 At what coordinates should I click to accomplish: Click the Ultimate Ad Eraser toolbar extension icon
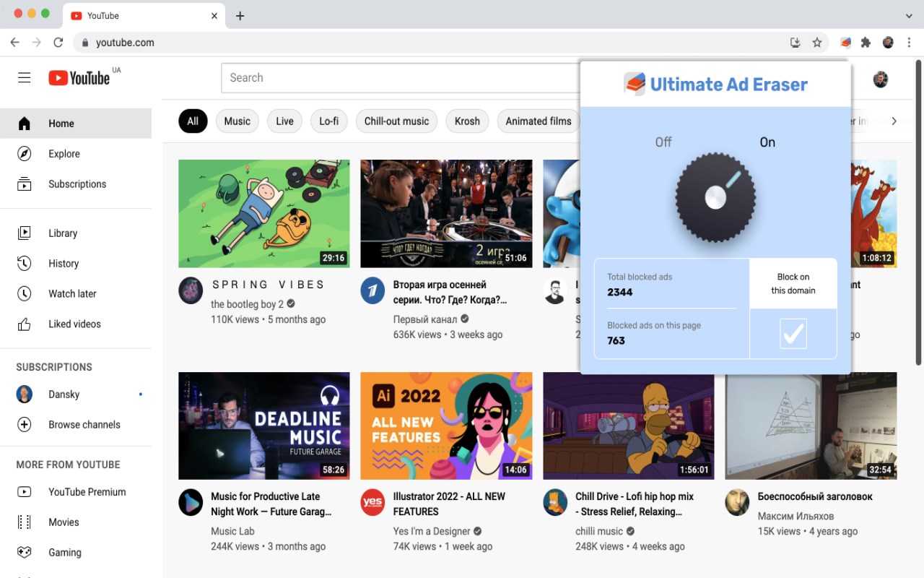(846, 43)
